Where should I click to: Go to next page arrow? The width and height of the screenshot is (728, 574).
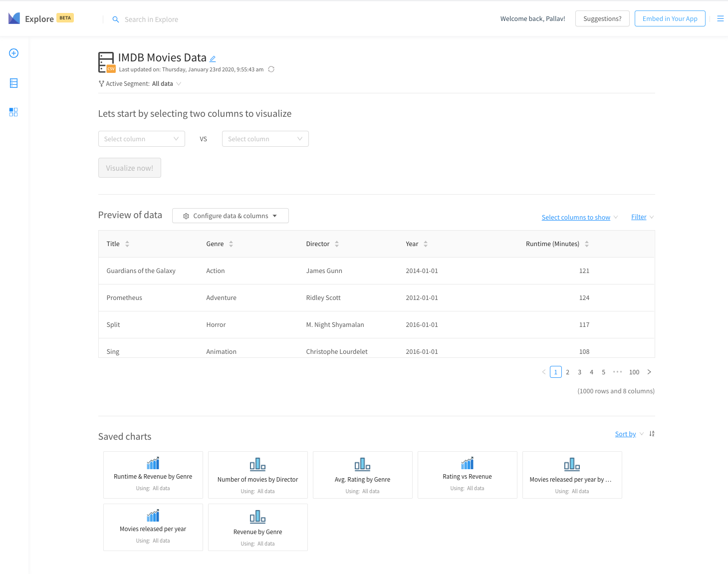point(649,372)
